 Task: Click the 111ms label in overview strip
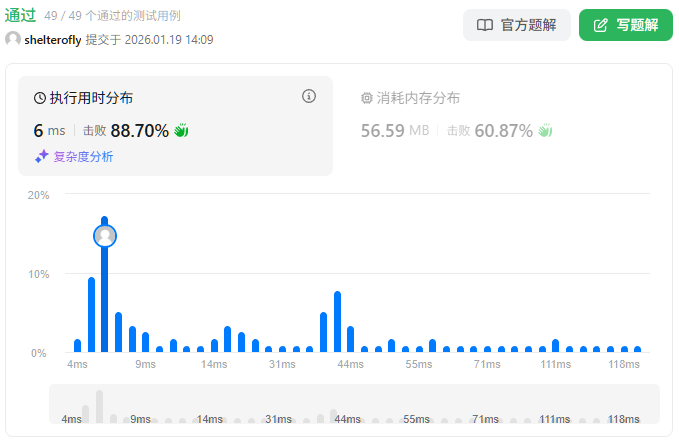pyautogui.click(x=554, y=419)
